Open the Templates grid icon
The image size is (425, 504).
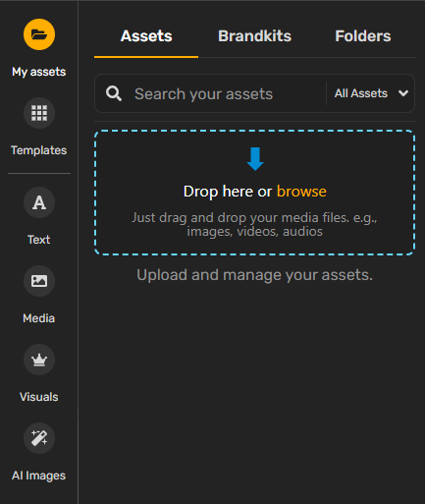(39, 113)
